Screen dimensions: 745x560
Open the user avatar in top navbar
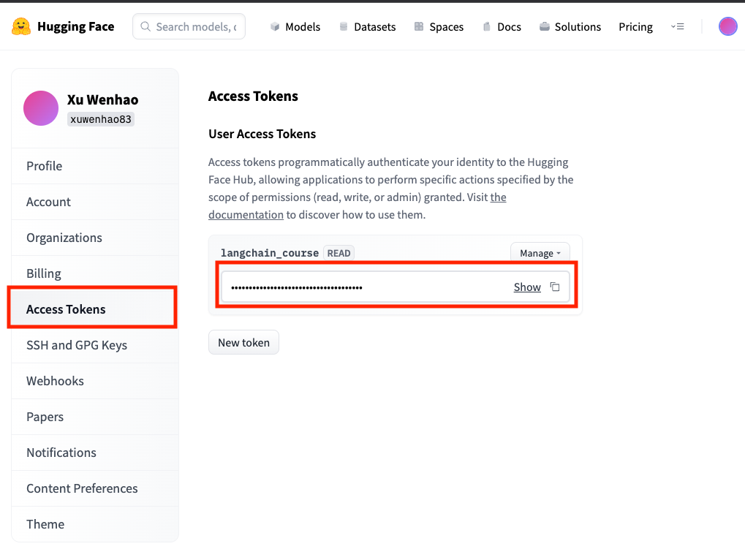coord(727,27)
